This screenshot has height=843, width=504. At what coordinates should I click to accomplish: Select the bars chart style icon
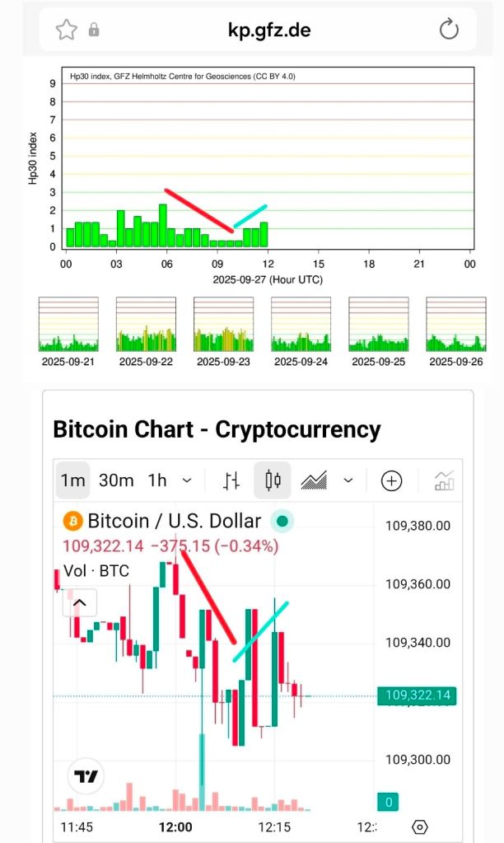(231, 480)
